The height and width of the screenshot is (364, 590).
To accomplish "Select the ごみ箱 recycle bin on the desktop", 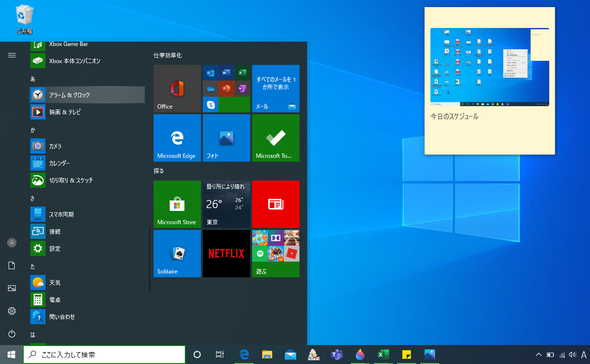I will click(24, 20).
